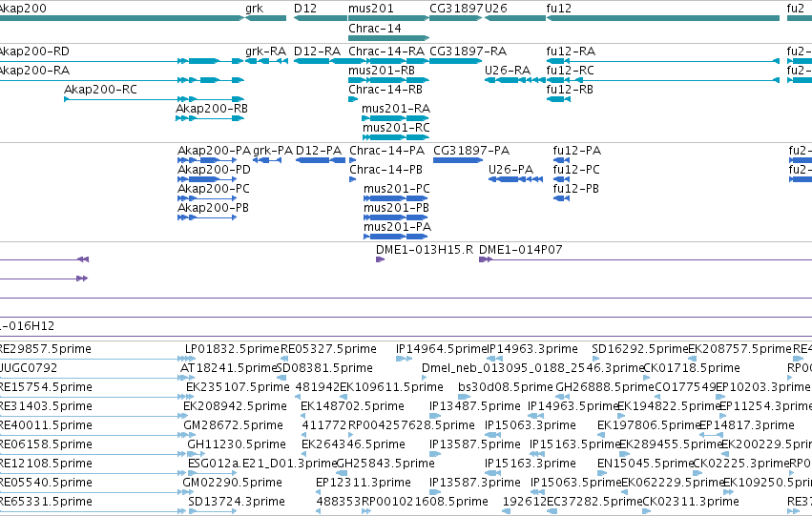
Task: Select the DME1-013H15.R clone label
Action: pyautogui.click(x=425, y=250)
